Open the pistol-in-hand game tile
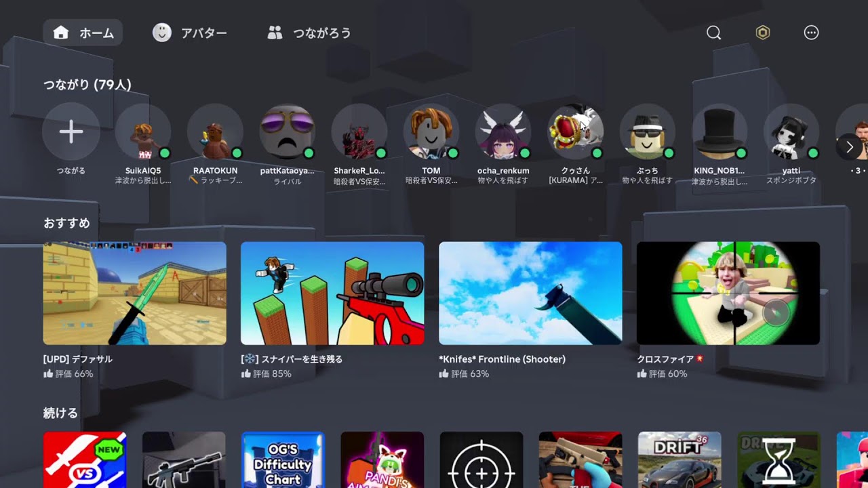The image size is (868, 488). [580, 460]
